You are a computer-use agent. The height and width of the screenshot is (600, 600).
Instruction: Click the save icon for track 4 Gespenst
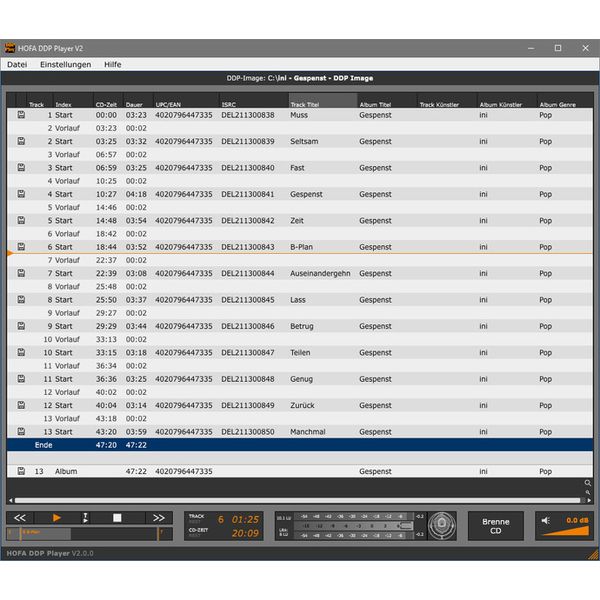[21, 194]
